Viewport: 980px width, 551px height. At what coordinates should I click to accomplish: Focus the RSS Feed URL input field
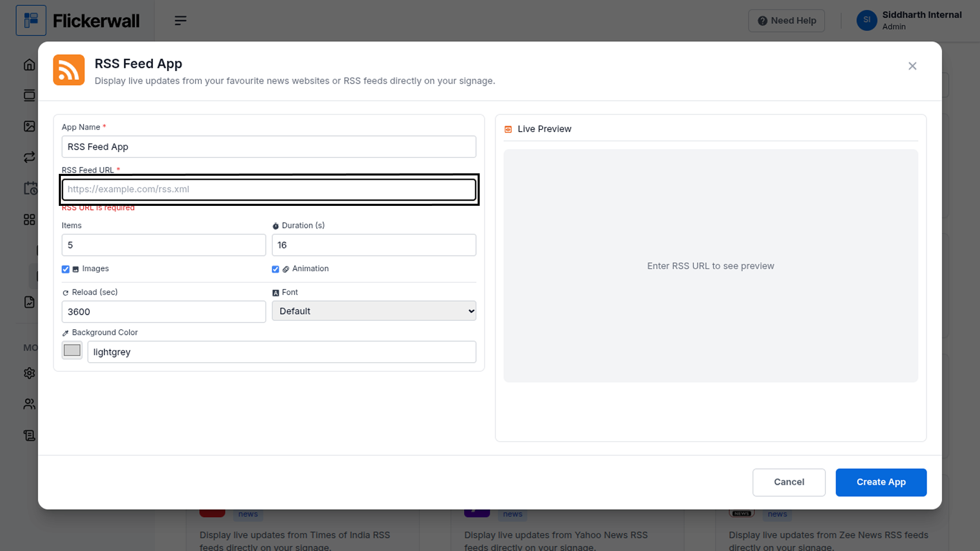(x=269, y=189)
